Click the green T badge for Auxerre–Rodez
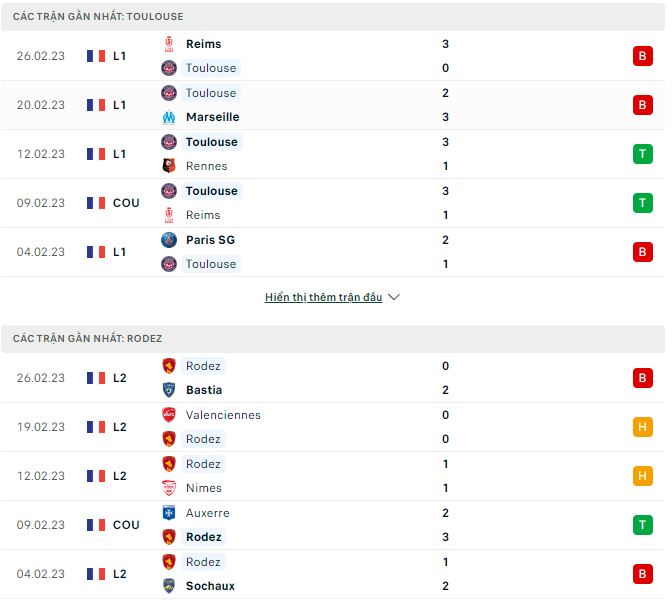The width and height of the screenshot is (672, 600). click(642, 525)
